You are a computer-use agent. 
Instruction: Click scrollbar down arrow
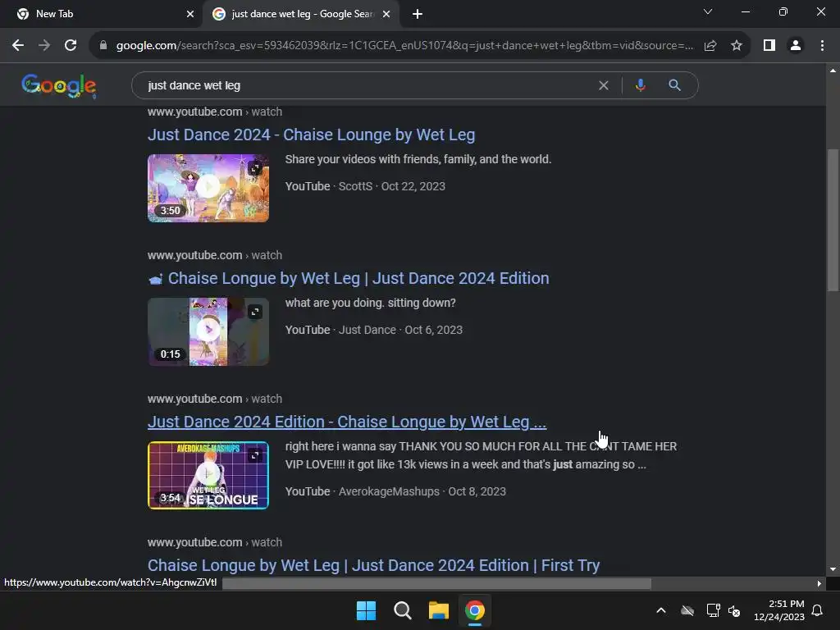(833, 569)
